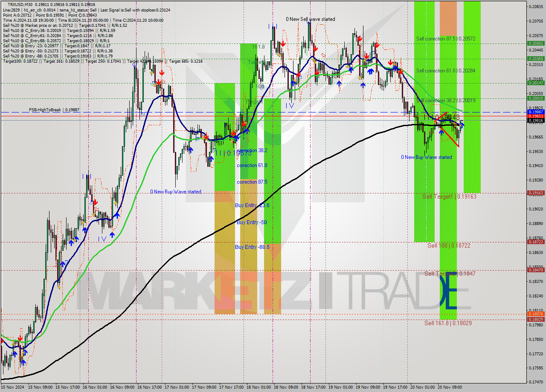The height and width of the screenshot is (392, 546).
Task: Click the 'Sell %20 @ Entry -88' info line
Action: click(58, 56)
